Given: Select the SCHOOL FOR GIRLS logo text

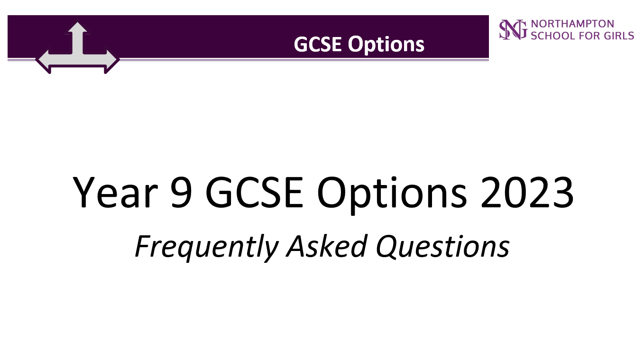Looking at the screenshot, I should click(x=582, y=35).
